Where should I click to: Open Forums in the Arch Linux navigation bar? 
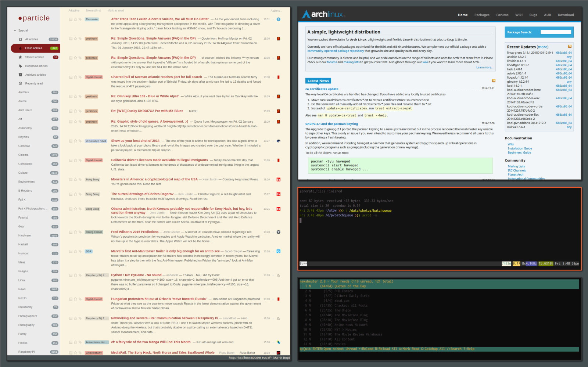pos(502,15)
